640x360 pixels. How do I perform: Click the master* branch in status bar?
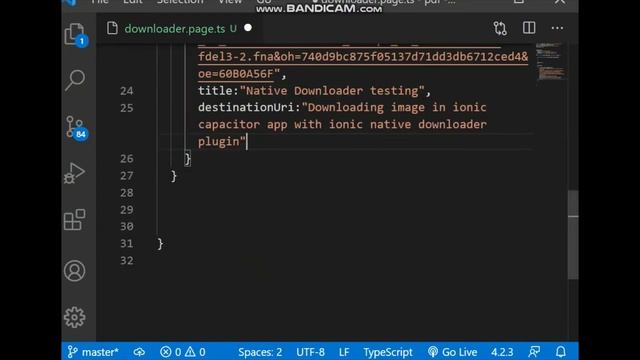pyautogui.click(x=93, y=352)
